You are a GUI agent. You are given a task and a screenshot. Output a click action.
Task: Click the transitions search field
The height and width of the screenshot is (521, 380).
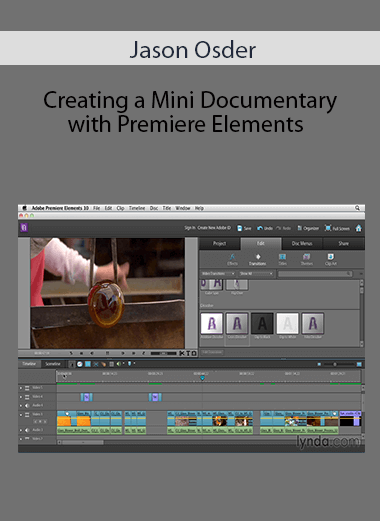(315, 274)
